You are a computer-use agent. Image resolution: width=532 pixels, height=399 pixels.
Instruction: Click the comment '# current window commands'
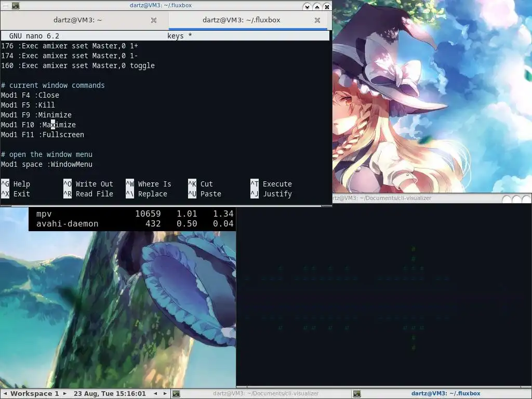pyautogui.click(x=53, y=85)
